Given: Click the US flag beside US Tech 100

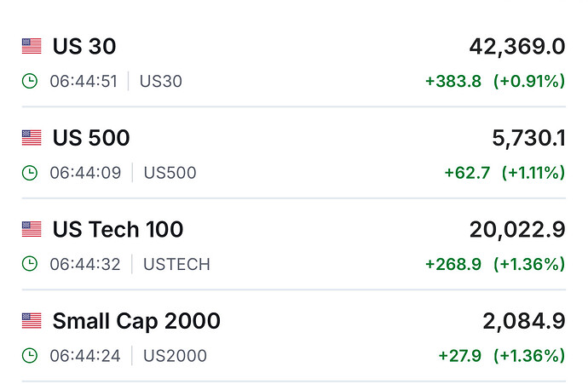Looking at the screenshot, I should (x=32, y=229).
